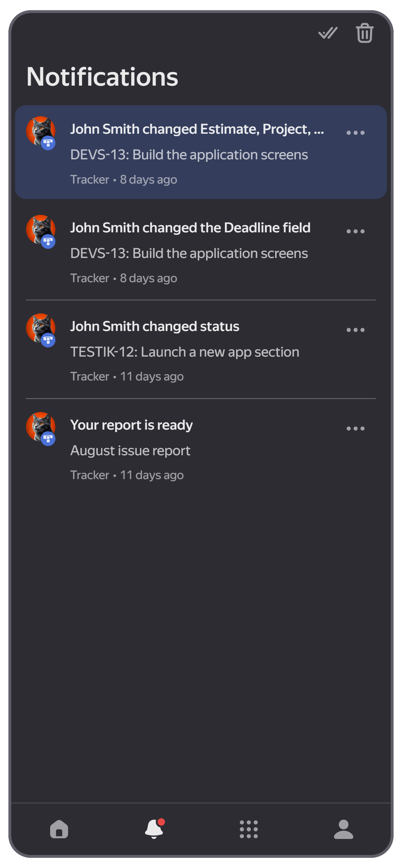Select TESTIK-12: Launch a new app section
This screenshot has width=402, height=868.
(x=185, y=352)
